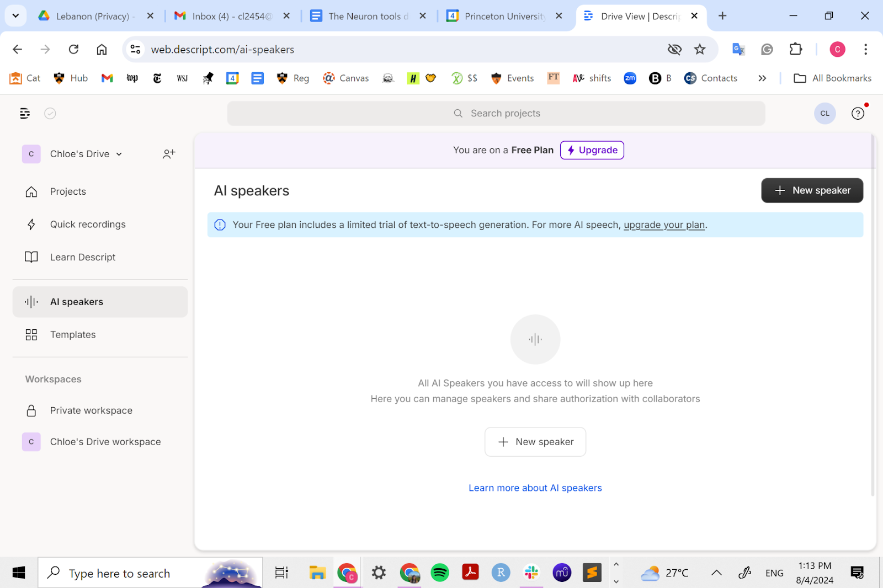Screen dimensions: 883x588
Task: Switch the ENG input language indicator
Action: [x=774, y=573]
